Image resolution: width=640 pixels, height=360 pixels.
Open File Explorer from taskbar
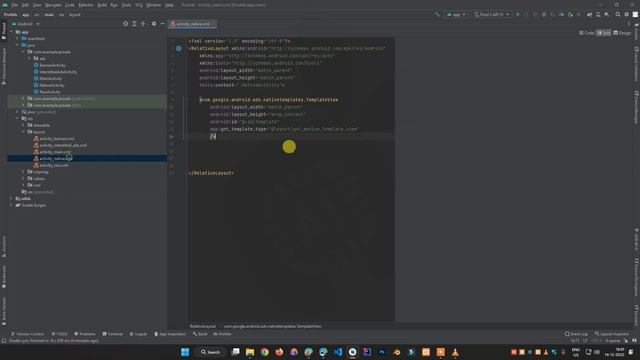(250, 352)
